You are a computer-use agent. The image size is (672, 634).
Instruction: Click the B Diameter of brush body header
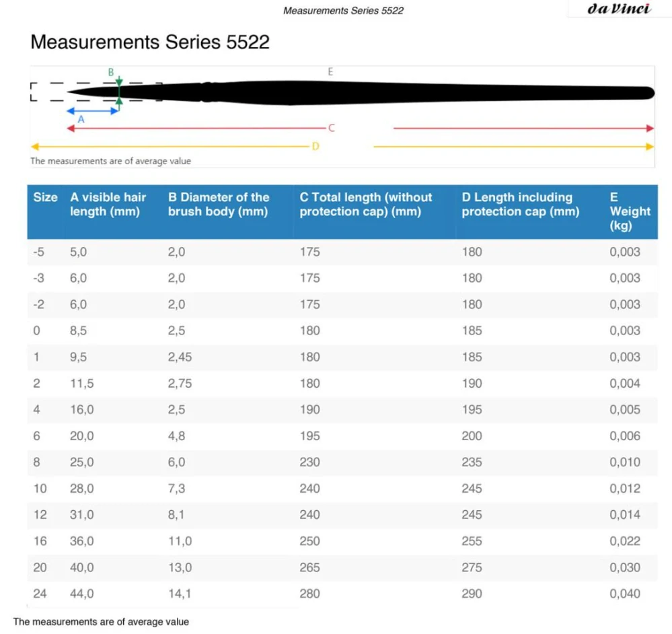tap(219, 204)
